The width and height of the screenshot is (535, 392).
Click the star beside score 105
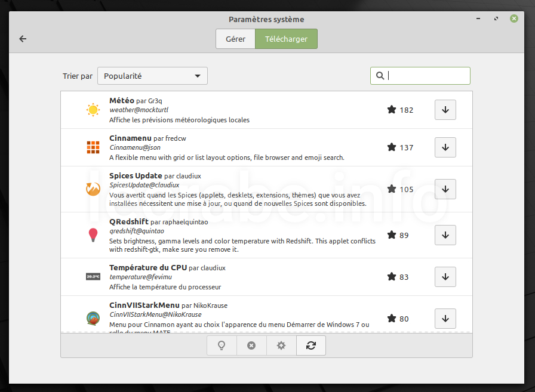[x=392, y=189]
